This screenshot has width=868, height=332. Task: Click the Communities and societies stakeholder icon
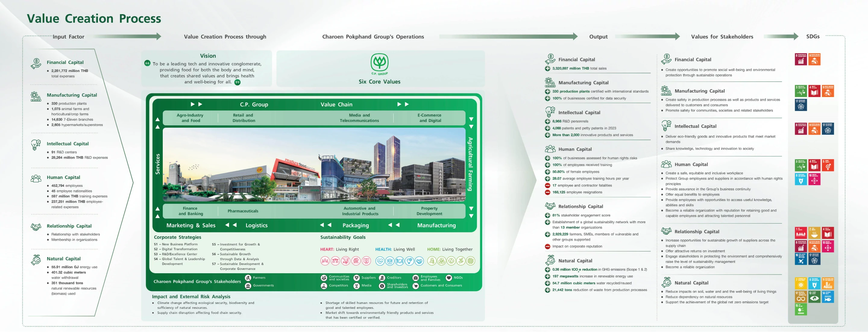(x=324, y=278)
